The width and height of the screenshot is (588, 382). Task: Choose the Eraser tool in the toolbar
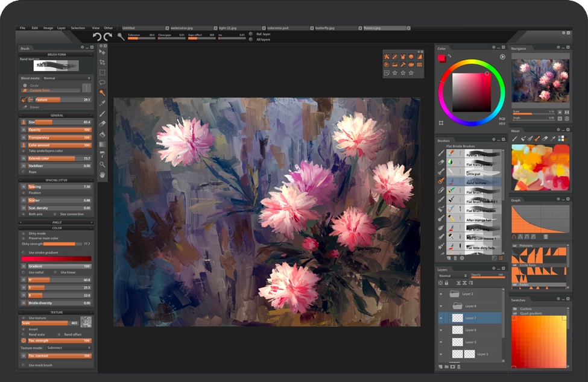click(102, 124)
